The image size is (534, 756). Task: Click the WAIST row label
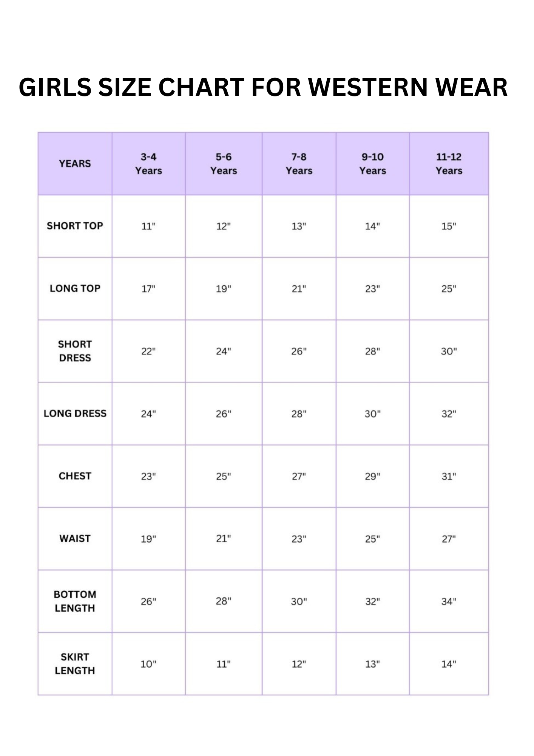75,539
